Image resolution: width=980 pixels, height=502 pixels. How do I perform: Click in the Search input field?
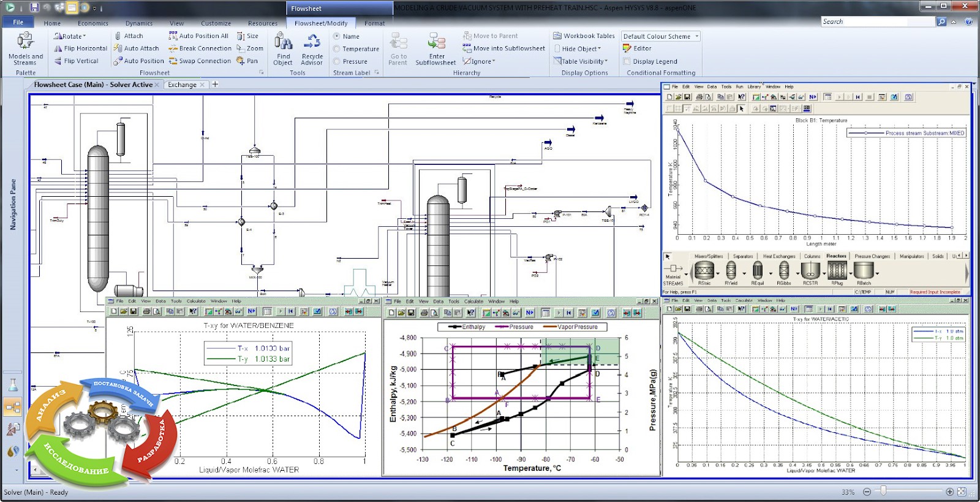tap(877, 21)
